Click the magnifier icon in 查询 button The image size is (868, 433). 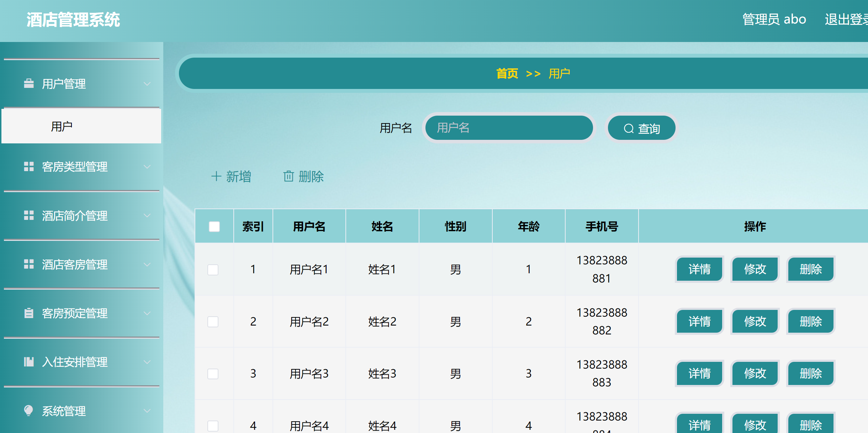pyautogui.click(x=629, y=128)
